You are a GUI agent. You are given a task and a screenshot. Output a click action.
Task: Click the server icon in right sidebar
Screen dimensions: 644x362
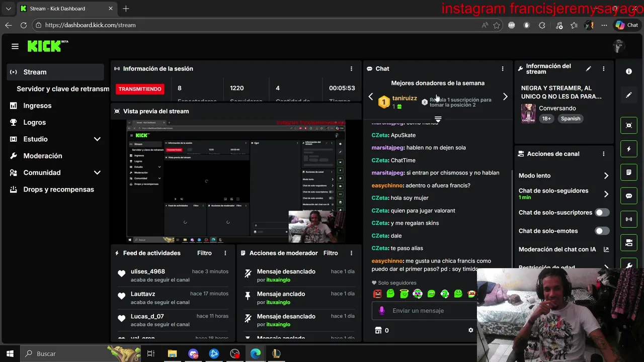click(629, 243)
